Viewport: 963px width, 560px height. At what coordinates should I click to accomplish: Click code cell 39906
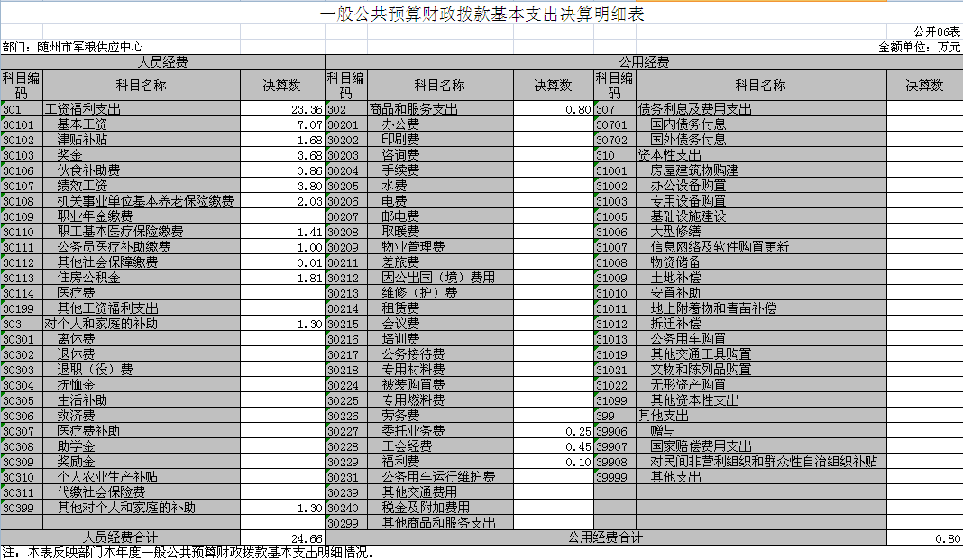pyautogui.click(x=615, y=432)
